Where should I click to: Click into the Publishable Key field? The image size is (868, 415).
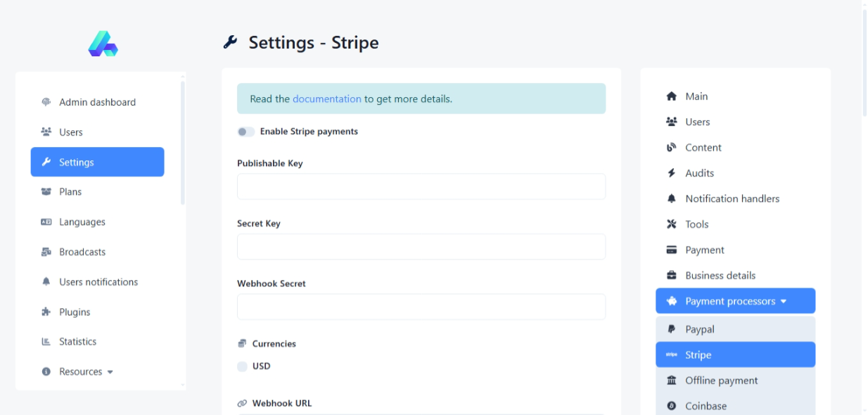(x=421, y=186)
